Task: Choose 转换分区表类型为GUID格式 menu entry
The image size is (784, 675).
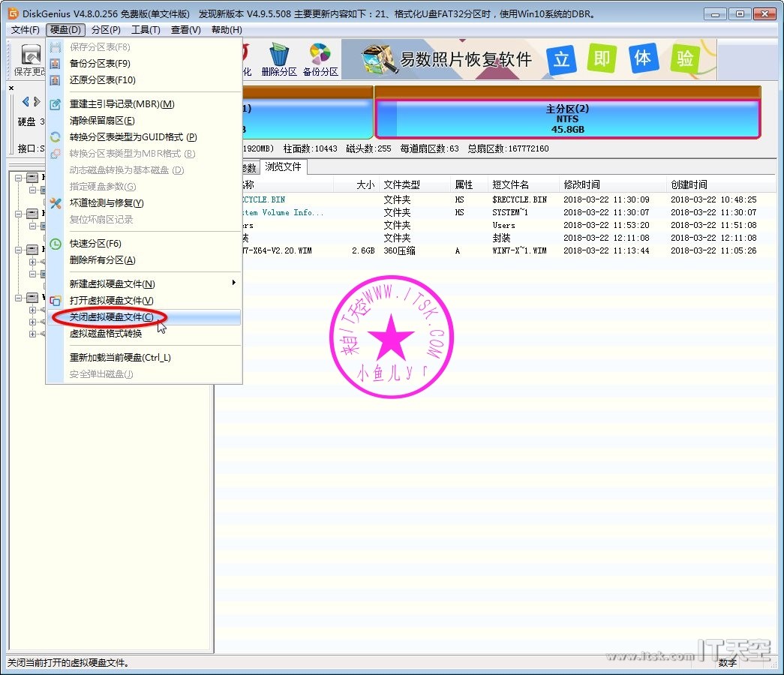Action: point(133,137)
